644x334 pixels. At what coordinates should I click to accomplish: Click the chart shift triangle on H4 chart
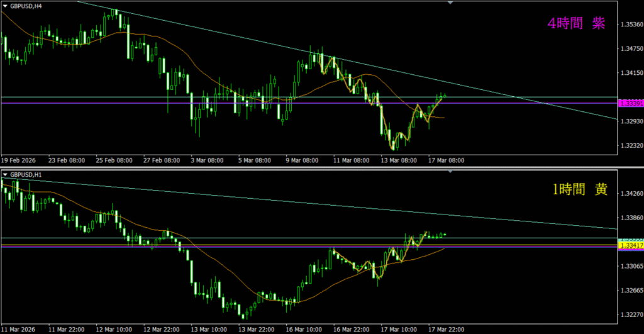[450, 3]
